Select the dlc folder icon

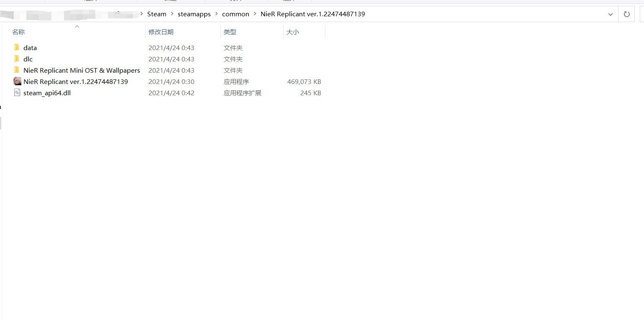[x=17, y=58]
